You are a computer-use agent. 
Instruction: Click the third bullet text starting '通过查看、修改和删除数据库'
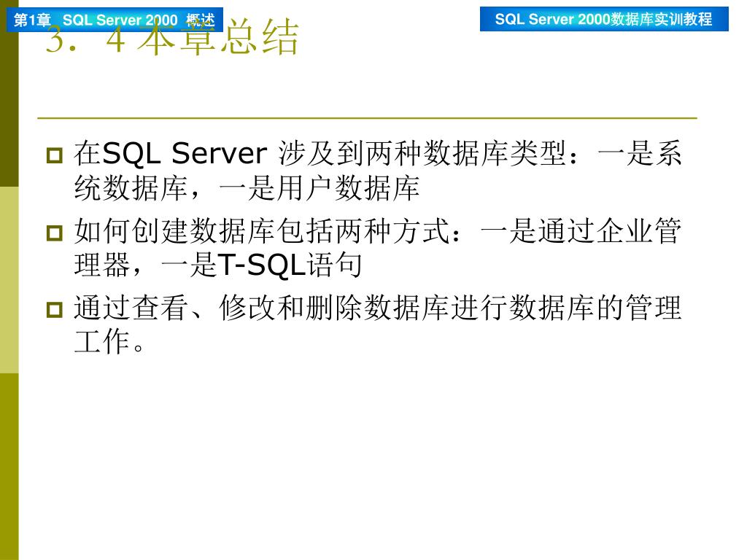pyautogui.click(x=377, y=324)
